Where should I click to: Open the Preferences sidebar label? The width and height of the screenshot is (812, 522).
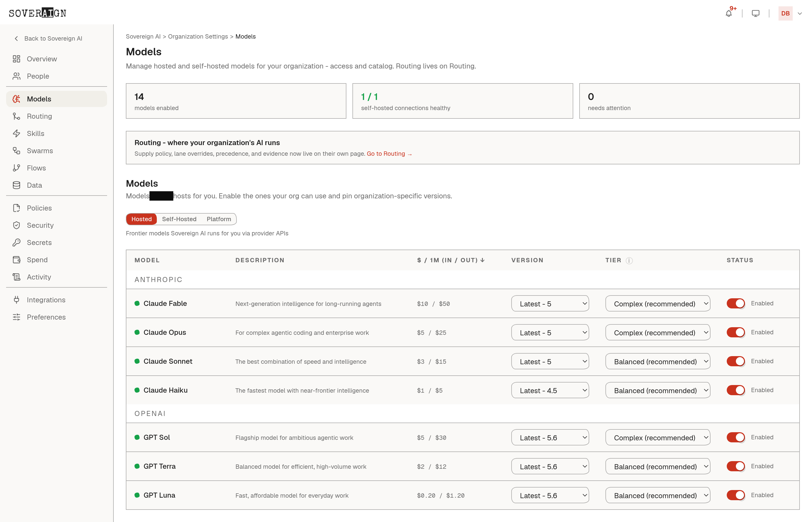click(x=46, y=317)
